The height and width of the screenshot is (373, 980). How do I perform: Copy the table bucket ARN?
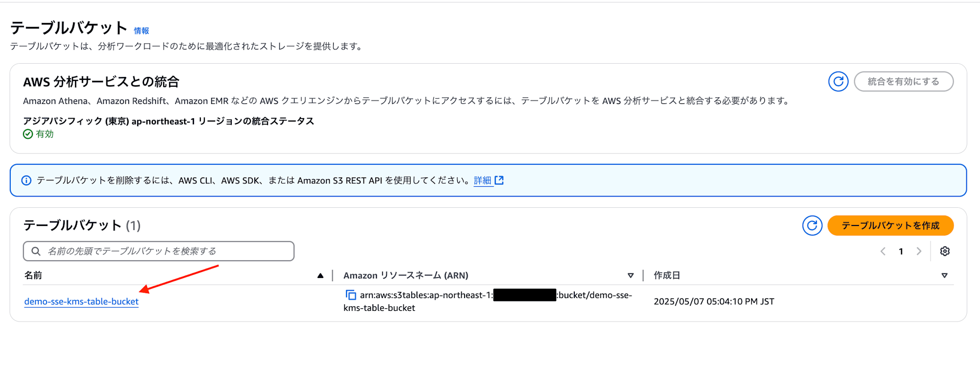tap(351, 295)
